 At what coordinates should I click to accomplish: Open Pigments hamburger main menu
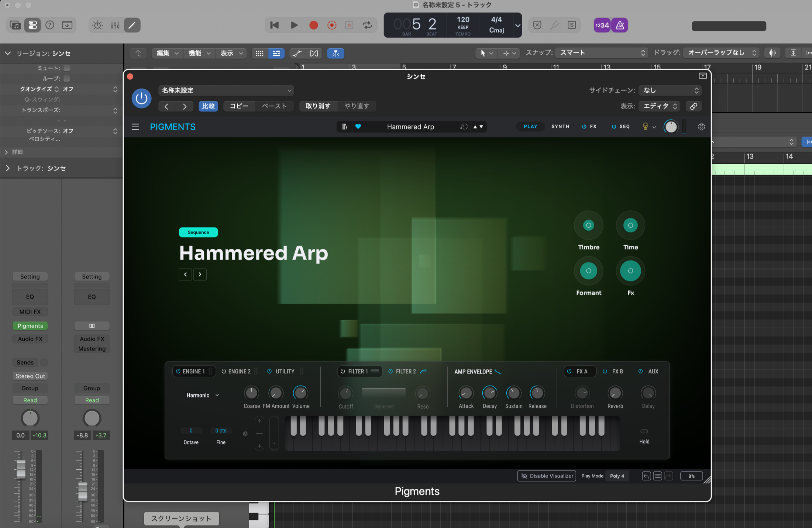tap(135, 127)
